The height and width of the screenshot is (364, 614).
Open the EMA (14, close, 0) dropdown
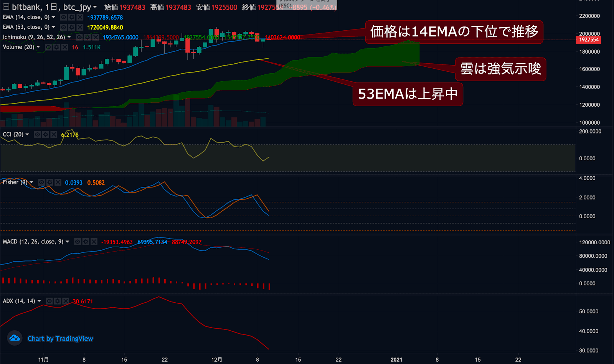pos(53,17)
